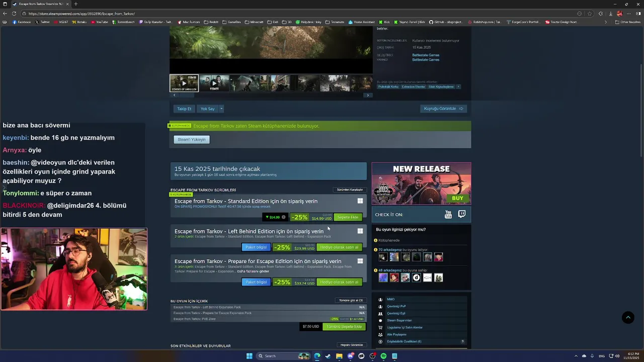Click MMO feature icon row
The height and width of the screenshot is (362, 644).
click(421, 299)
